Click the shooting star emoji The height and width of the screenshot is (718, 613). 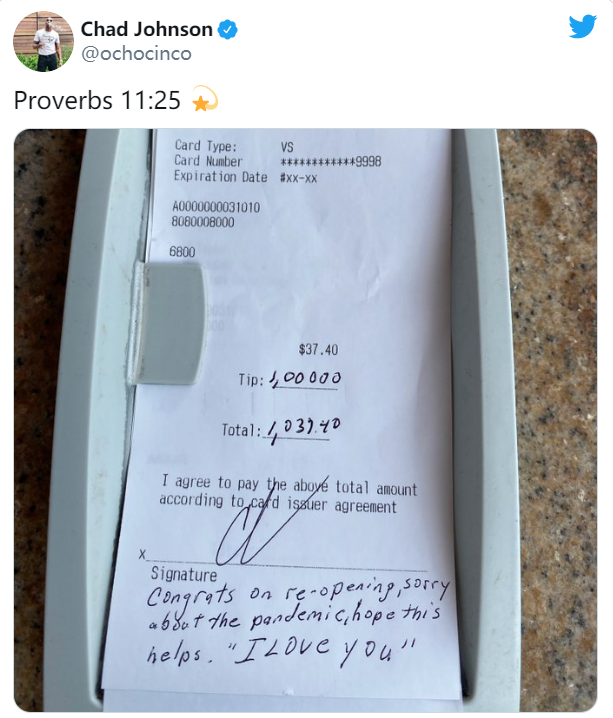click(x=205, y=99)
